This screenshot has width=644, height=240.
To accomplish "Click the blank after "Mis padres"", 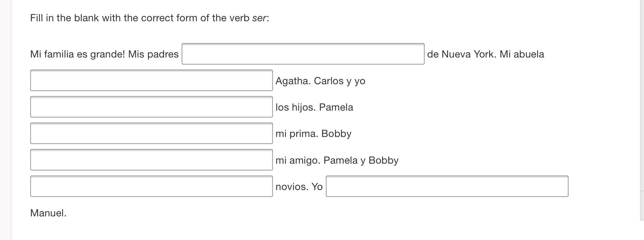I will click(x=303, y=54).
